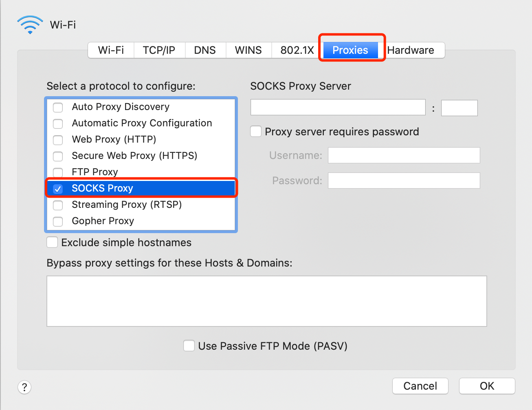Open the WINS tab

pos(248,50)
